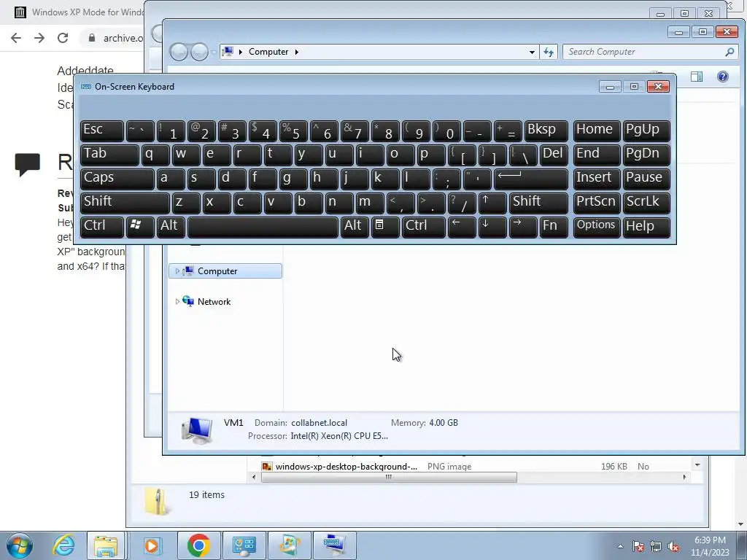Switch to Chrome in taskbar

coord(198,545)
